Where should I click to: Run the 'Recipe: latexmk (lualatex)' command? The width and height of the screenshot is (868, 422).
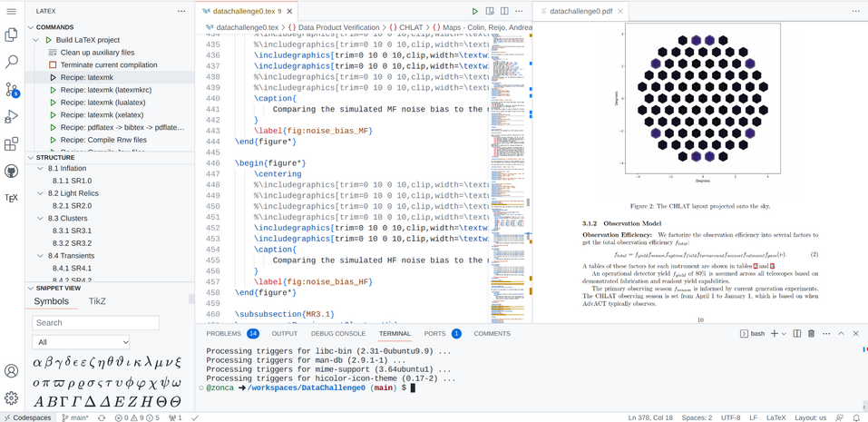102,103
